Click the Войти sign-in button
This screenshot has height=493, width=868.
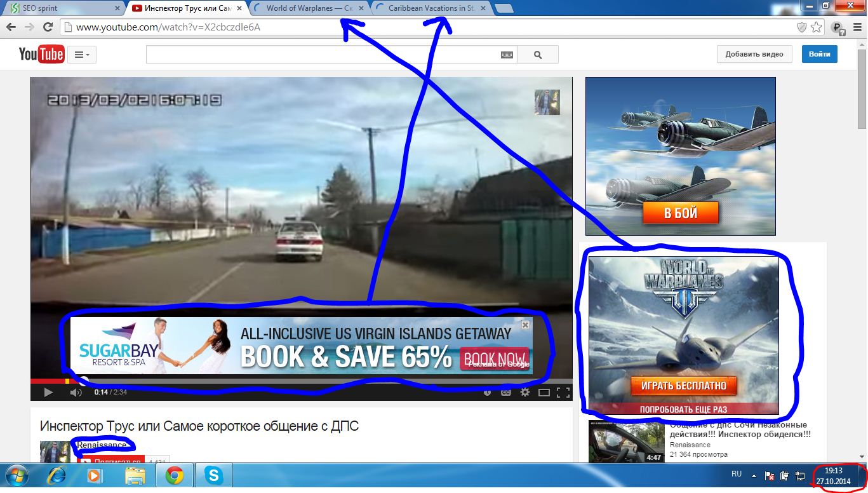click(x=820, y=54)
